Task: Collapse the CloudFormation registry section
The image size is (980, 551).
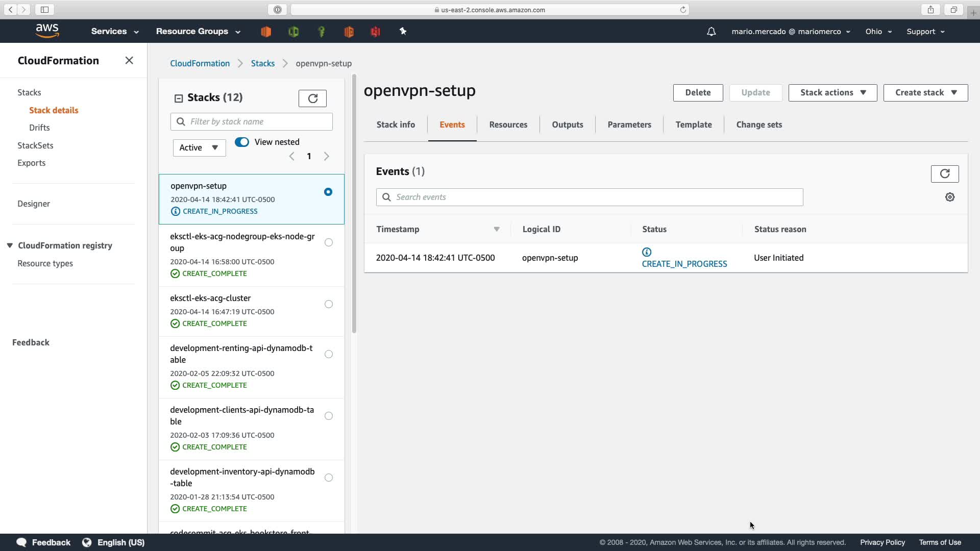Action: [10, 246]
